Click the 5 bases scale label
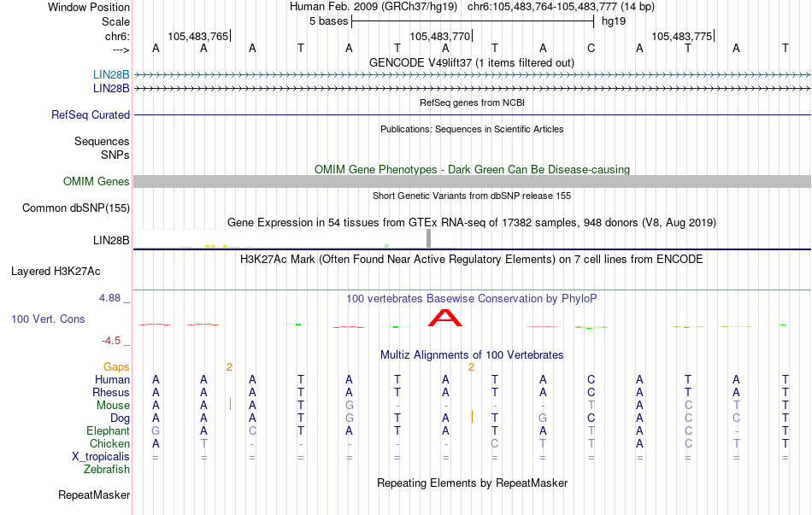Image resolution: width=812 pixels, height=515 pixels. 328,21
